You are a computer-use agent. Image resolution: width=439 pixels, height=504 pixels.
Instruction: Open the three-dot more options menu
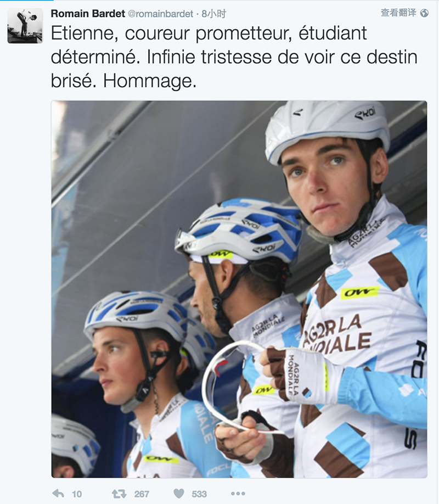[238, 494]
